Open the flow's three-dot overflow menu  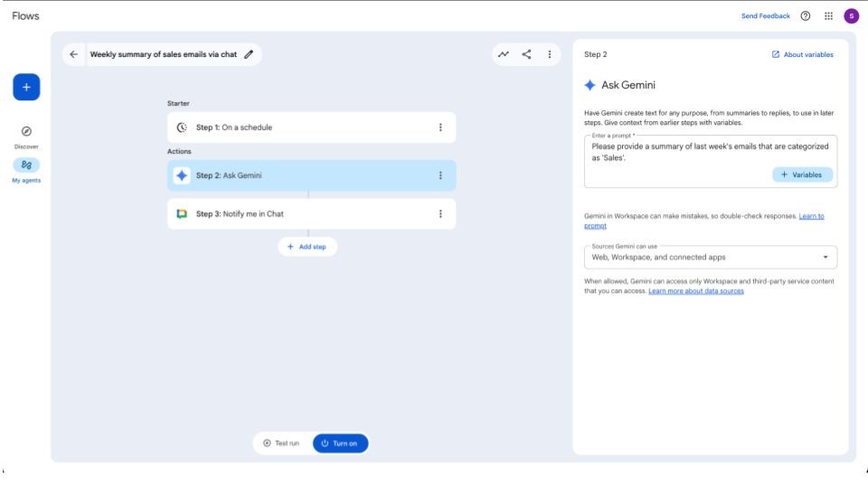[x=549, y=54]
